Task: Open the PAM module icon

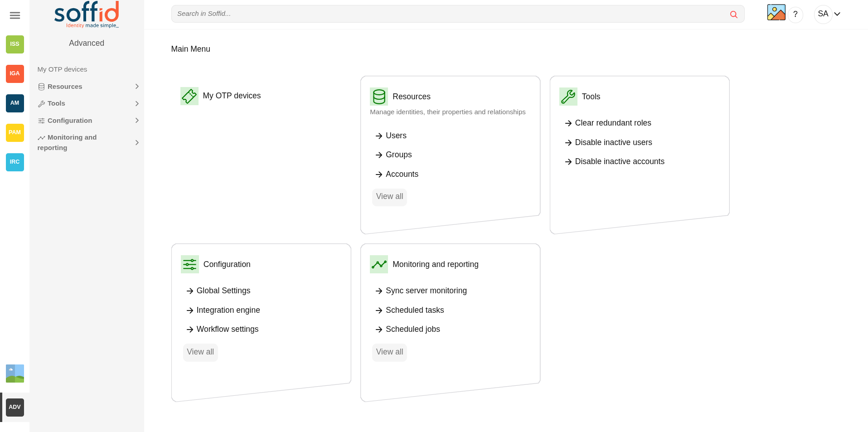Action: coord(15,132)
